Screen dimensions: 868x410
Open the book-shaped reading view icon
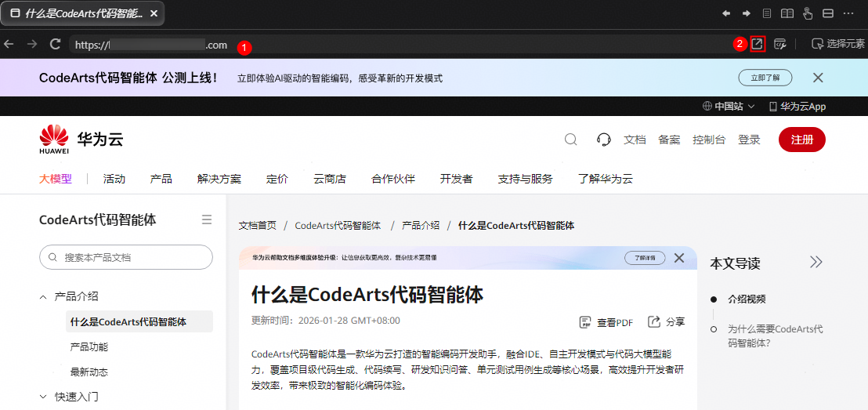[x=787, y=13]
